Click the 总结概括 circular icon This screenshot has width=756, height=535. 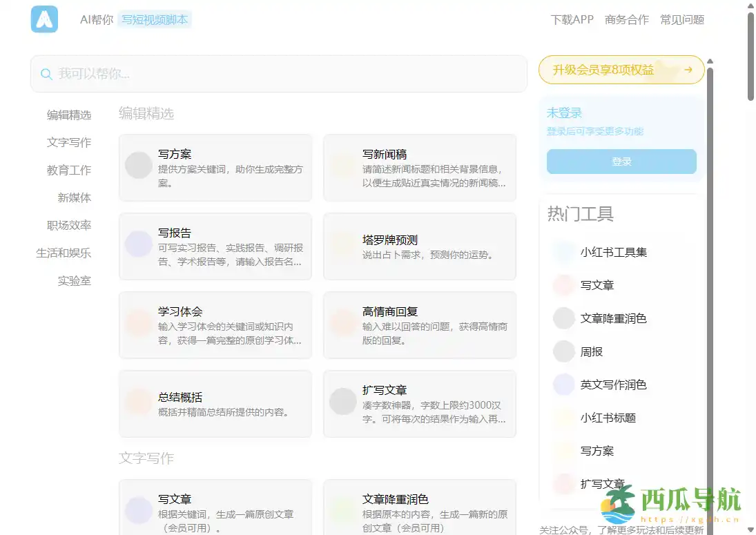tap(138, 400)
